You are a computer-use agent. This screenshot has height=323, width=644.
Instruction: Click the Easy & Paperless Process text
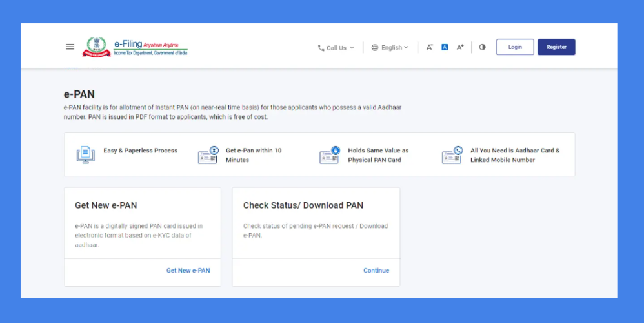[141, 151]
